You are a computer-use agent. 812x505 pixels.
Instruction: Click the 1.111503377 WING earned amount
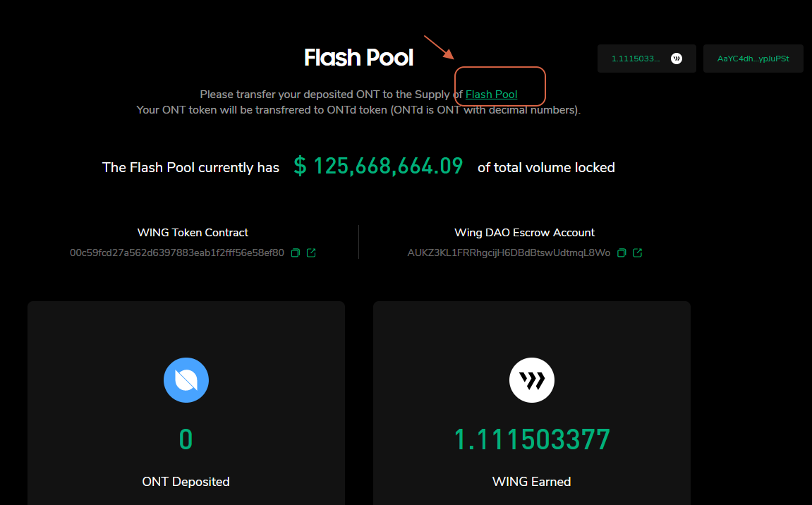pos(532,439)
